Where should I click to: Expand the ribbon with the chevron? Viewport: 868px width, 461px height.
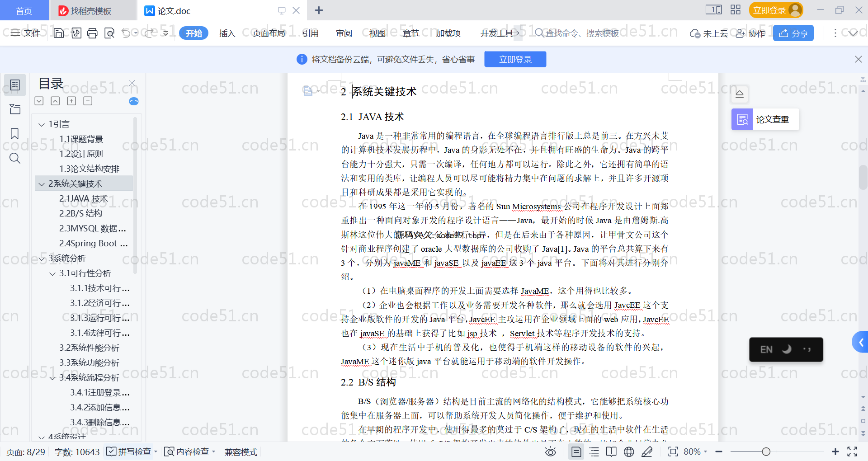853,33
